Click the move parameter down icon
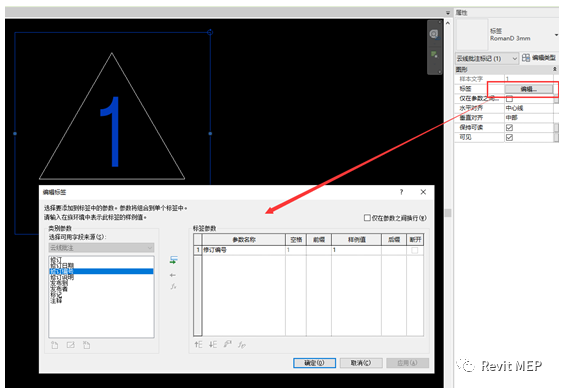Screen dimensions: 568x391 pos(213,344)
